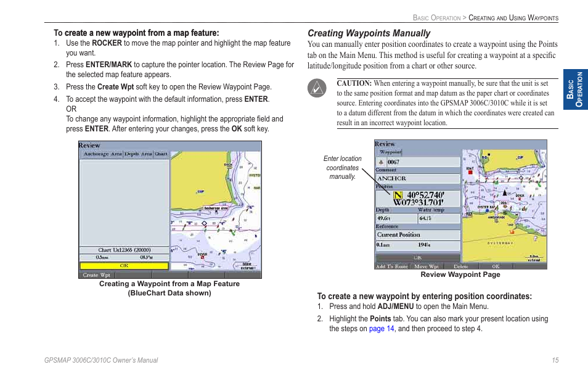Screen dimensions: 588x383
Task: Click the bearing value beside 0.5nm
Action: (x=146, y=257)
